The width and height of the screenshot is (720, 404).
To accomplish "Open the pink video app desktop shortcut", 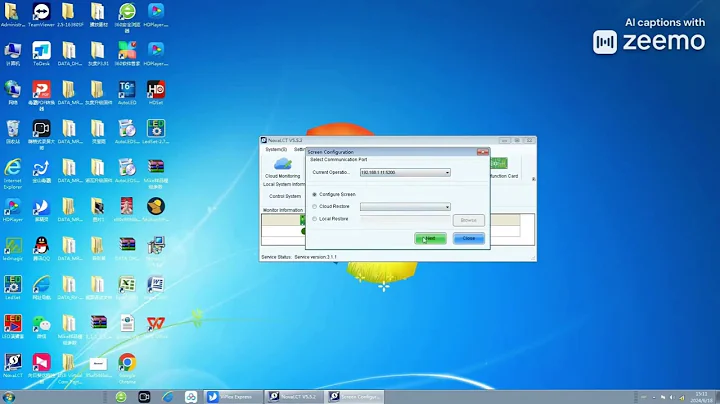I will (41, 368).
